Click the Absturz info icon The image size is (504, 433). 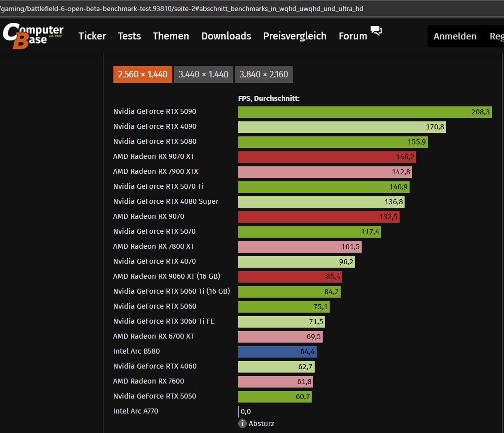242,424
